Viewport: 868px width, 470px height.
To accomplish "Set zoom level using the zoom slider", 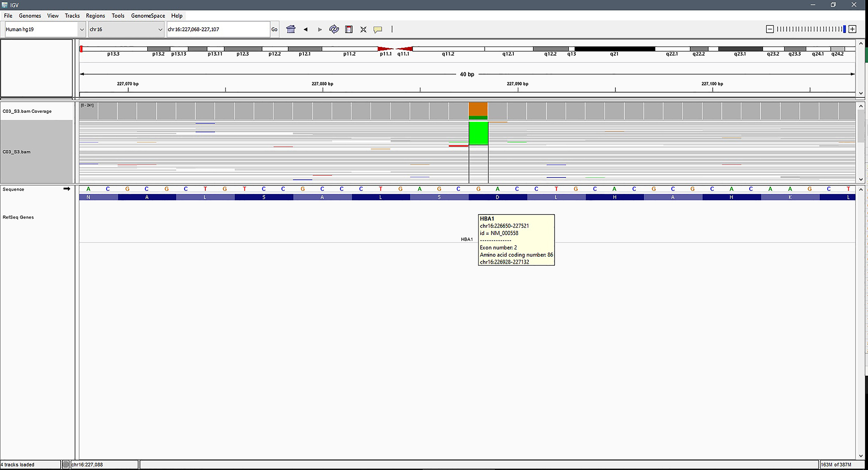I will point(811,29).
